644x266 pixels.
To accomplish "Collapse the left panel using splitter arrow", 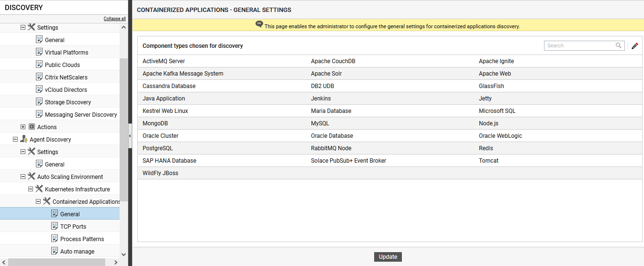I will click(130, 136).
